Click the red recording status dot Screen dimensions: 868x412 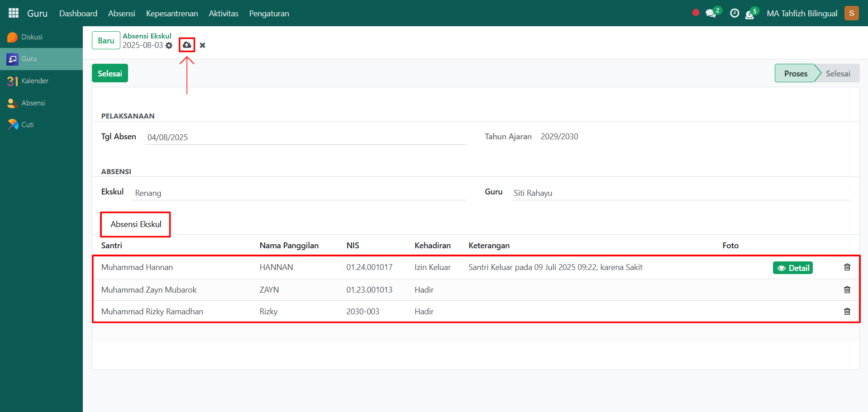[x=696, y=13]
